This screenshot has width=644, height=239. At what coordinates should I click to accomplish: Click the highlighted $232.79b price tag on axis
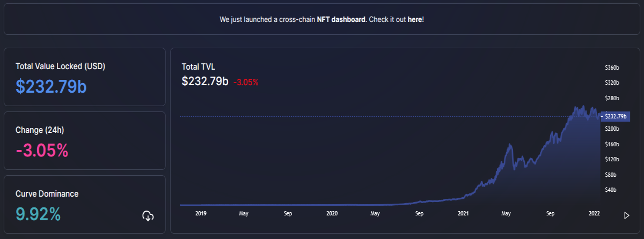[x=614, y=116]
